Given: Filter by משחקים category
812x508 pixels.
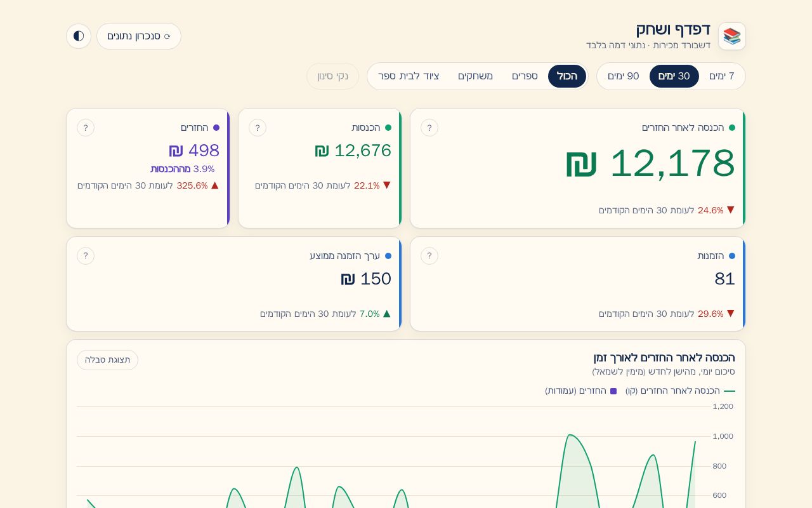Looking at the screenshot, I should (476, 76).
